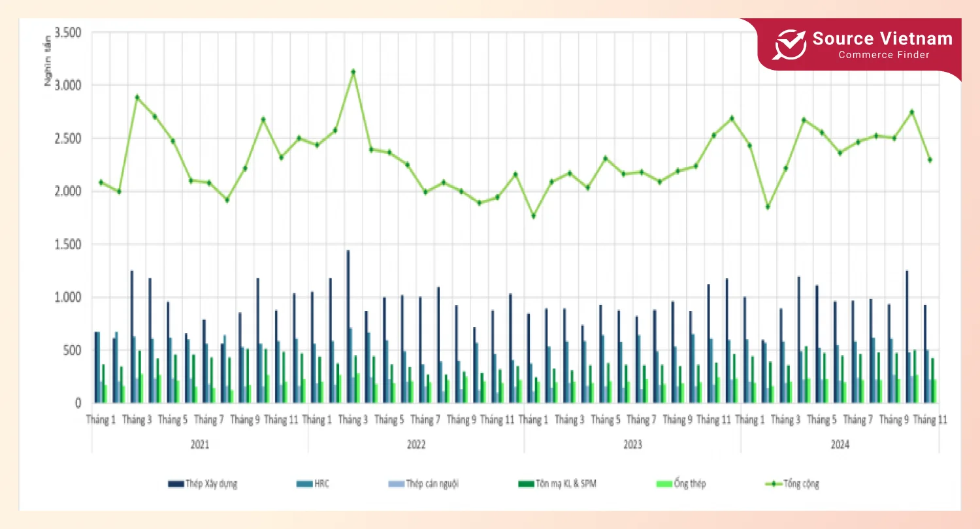Select the bright green Ống thép legend swatch

point(663,484)
